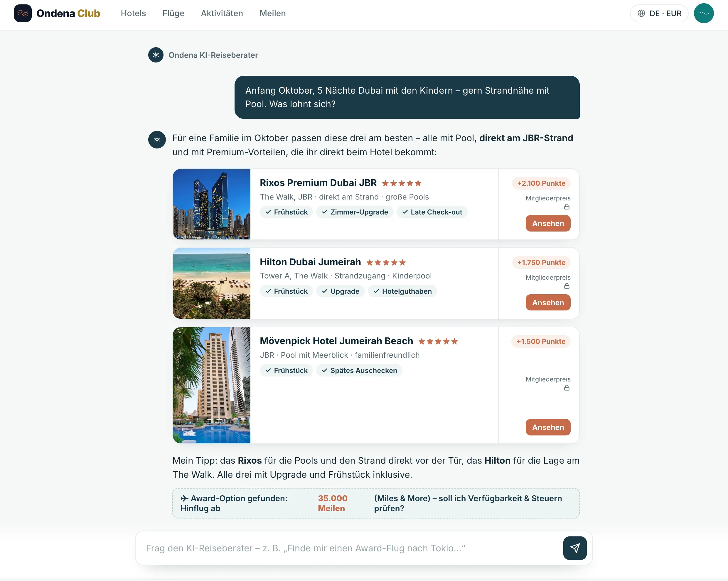
Task: Click the globe icon in language selector
Action: coord(641,13)
